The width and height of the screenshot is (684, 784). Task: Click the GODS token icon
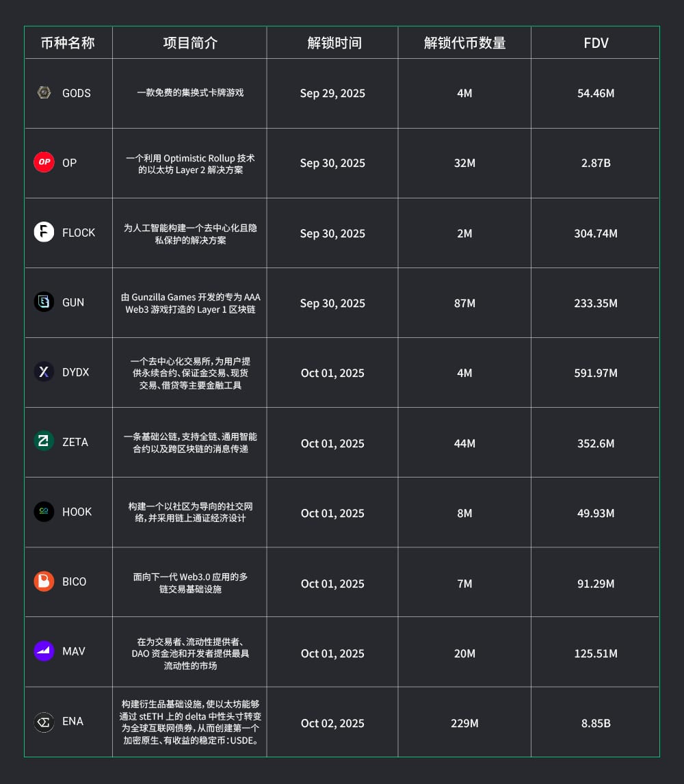[x=44, y=93]
